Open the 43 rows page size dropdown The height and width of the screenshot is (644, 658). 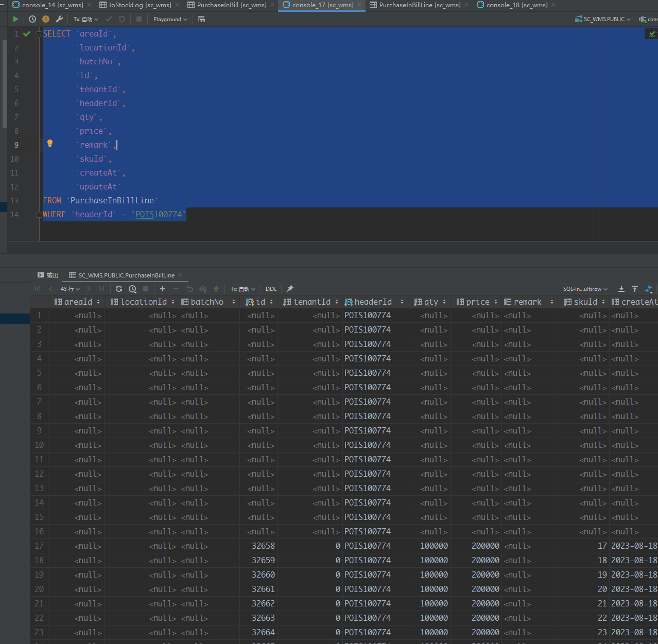coord(71,289)
